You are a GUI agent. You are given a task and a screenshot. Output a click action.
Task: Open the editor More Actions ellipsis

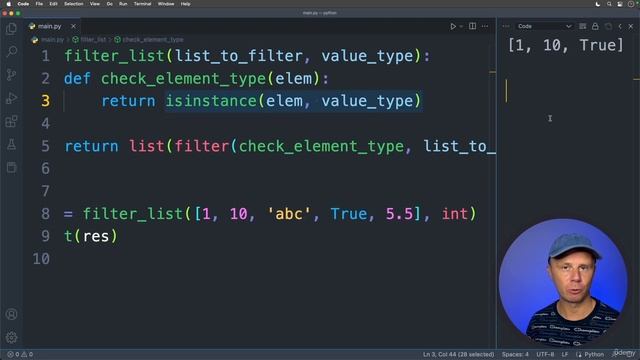click(x=484, y=26)
